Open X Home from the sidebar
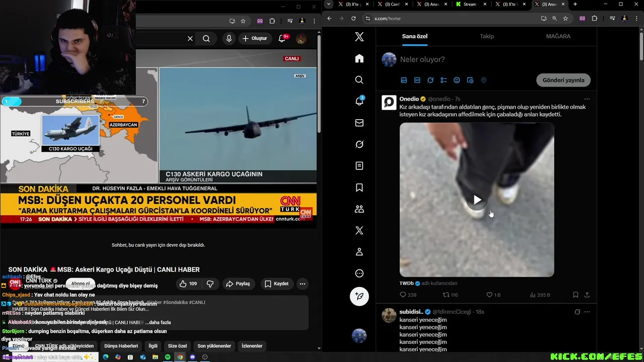 (x=359, y=58)
